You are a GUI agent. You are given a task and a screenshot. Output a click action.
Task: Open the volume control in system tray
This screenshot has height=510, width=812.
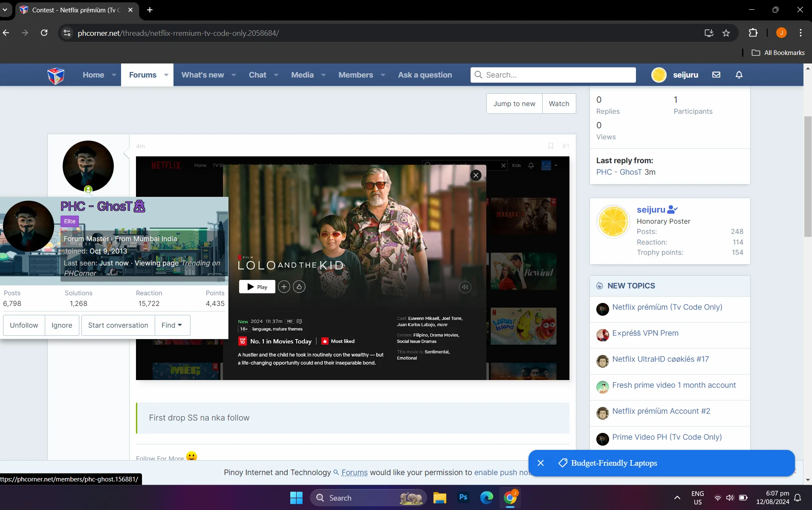click(730, 498)
